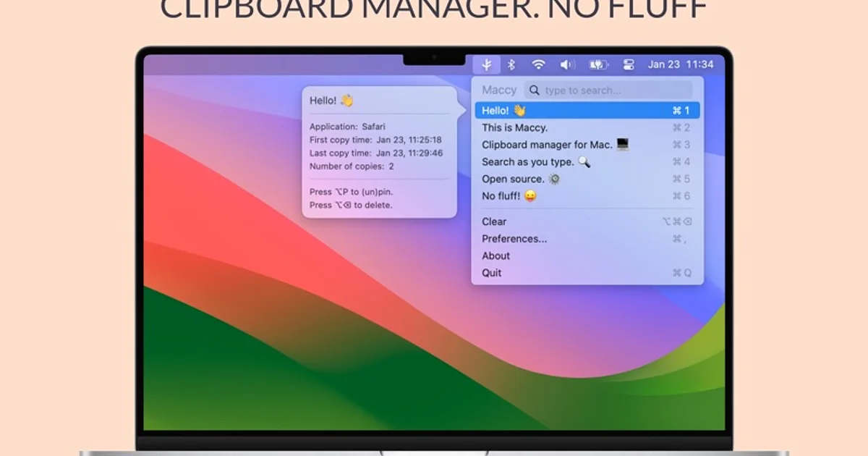Viewport: 868px width, 456px height.
Task: Click the 'Maccy' title label
Action: pyautogui.click(x=499, y=90)
